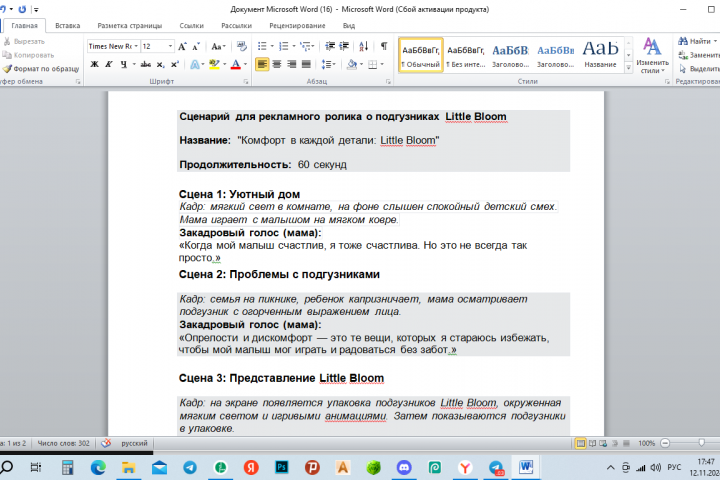The height and width of the screenshot is (480, 720).
Task: Toggle italic formatting (К)
Action: click(109, 64)
